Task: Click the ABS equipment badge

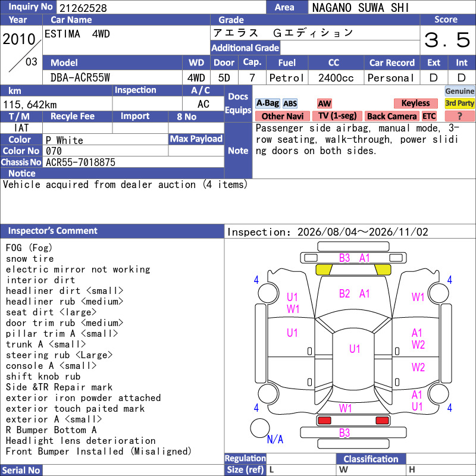Action: 290,104
